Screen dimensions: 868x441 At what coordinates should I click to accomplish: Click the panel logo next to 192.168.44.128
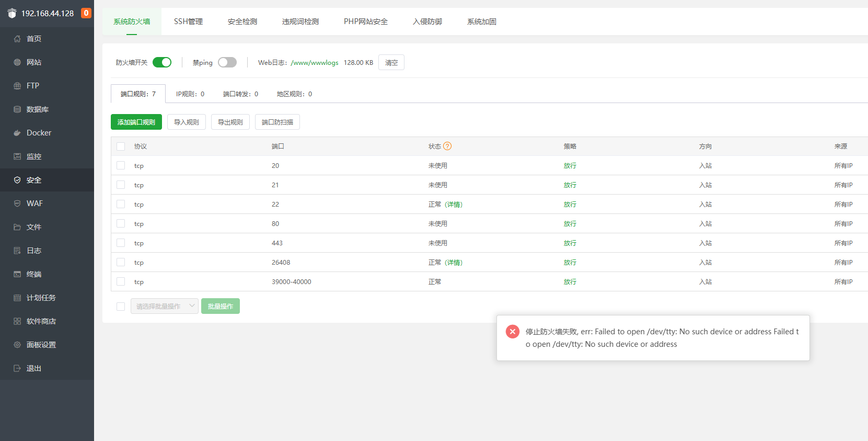[12, 13]
